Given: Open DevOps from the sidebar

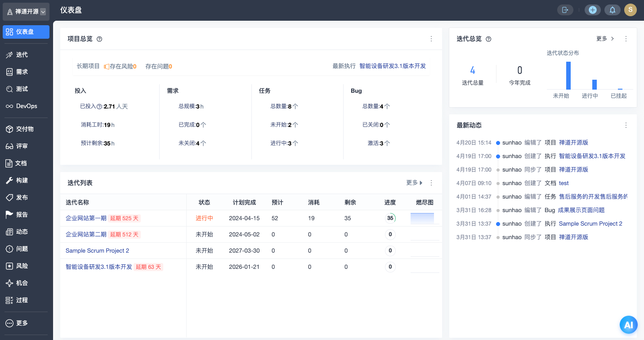Looking at the screenshot, I should [x=26, y=106].
